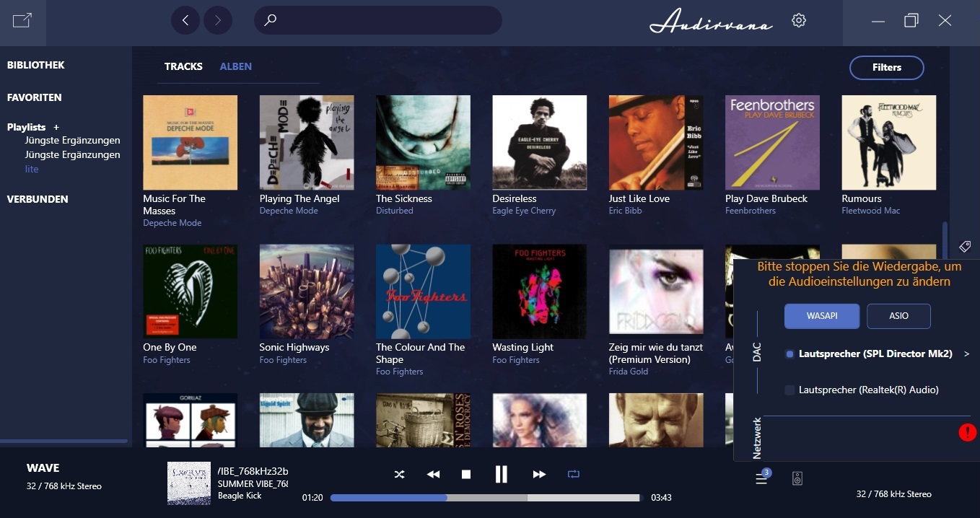Toggle repeat mode
Screen dimensions: 980x518
(x=574, y=474)
